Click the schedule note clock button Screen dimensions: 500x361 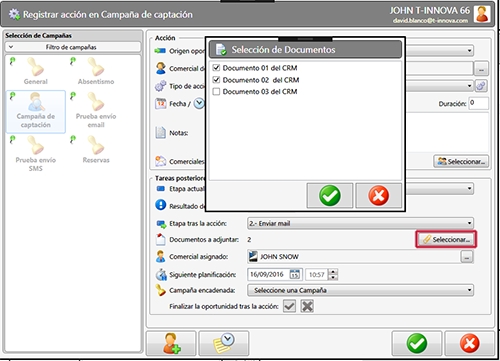click(x=224, y=343)
